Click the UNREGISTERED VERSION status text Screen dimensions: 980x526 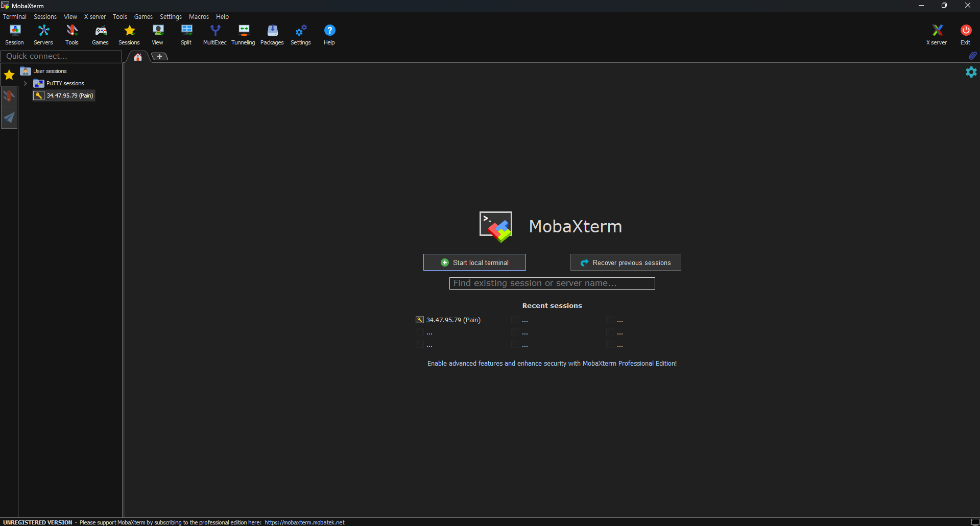38,522
